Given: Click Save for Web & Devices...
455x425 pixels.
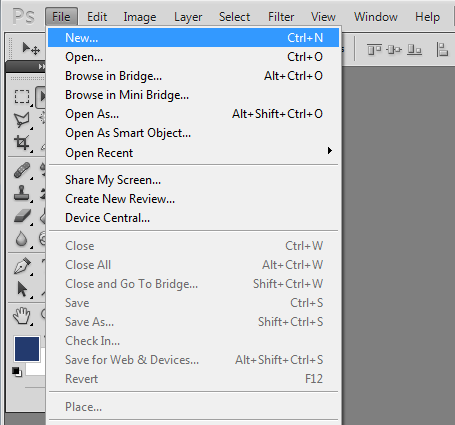Looking at the screenshot, I should (194, 360).
